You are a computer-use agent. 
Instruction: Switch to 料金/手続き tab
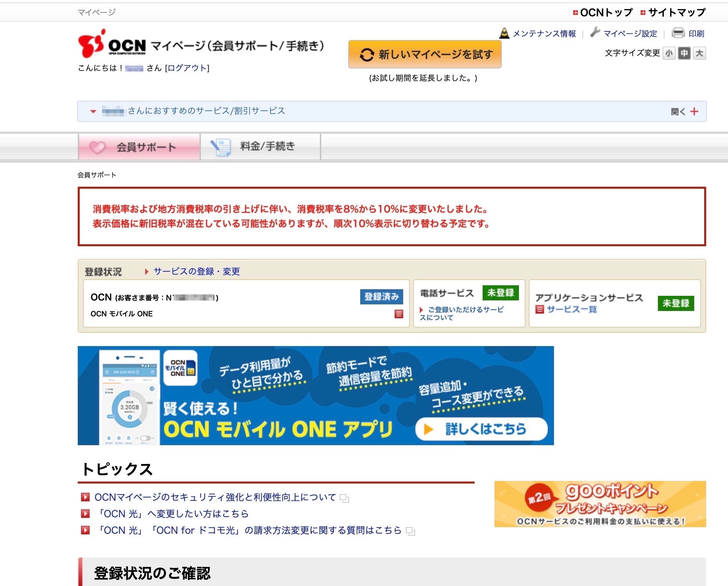click(x=260, y=147)
